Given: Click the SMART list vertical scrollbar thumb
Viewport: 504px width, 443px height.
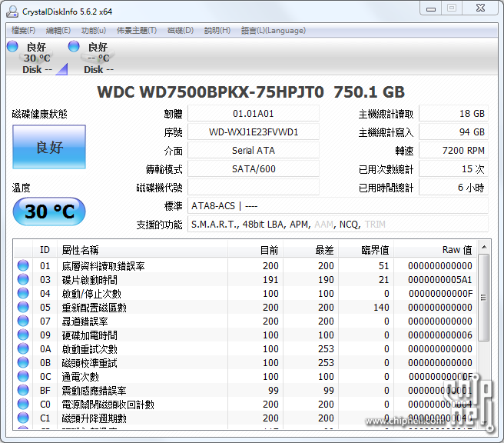Looking at the screenshot, I should 483,298.
